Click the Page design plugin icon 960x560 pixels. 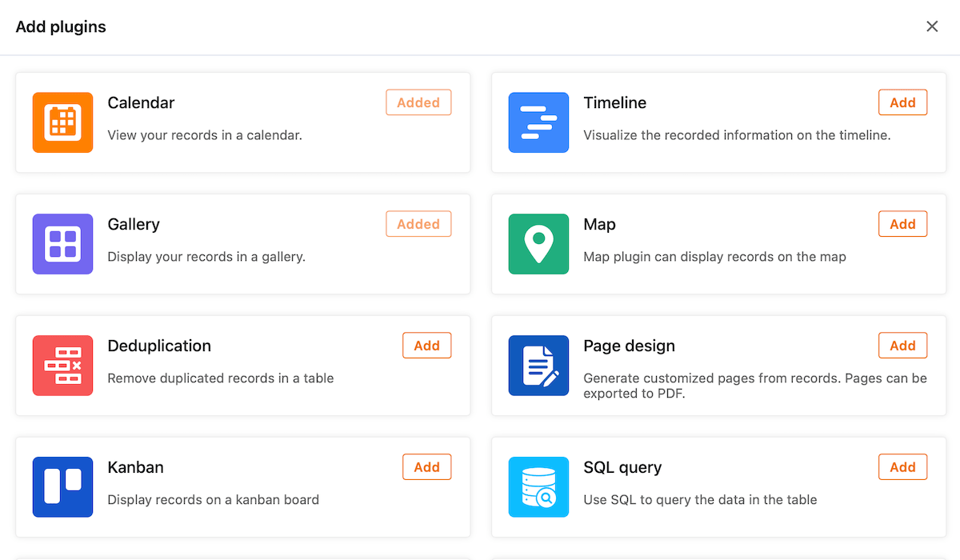(x=538, y=366)
